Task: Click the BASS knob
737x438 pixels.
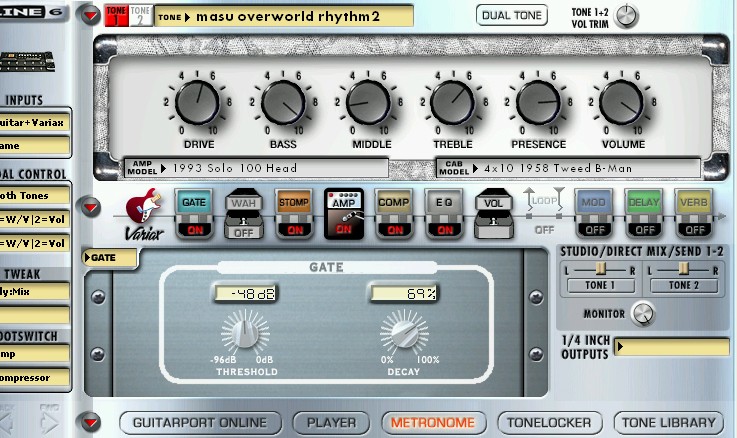Action: 283,102
